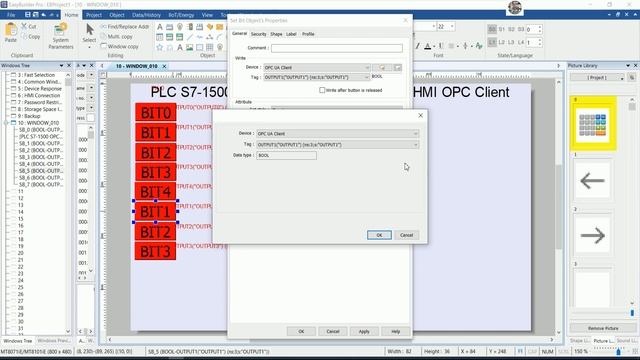Activate the Select arrow tool

point(90,29)
